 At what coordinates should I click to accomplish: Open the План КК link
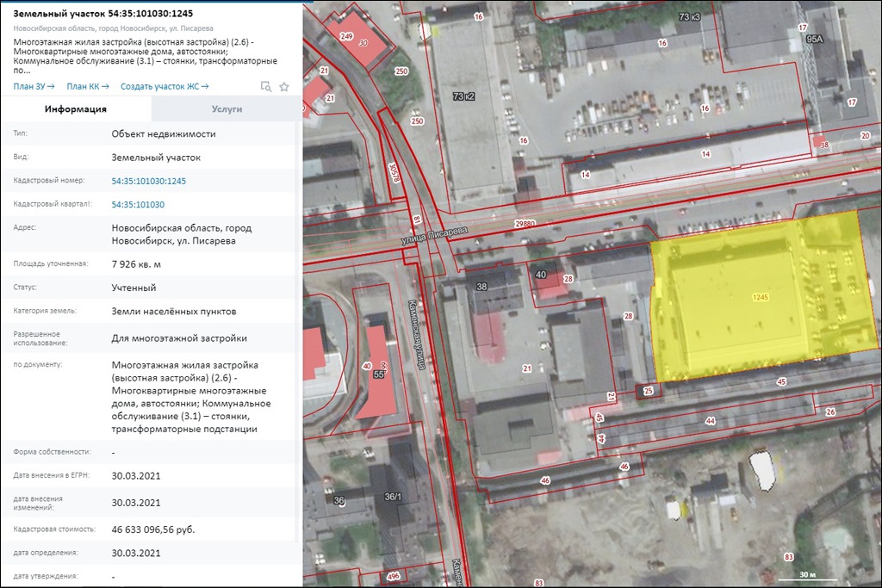[x=86, y=86]
